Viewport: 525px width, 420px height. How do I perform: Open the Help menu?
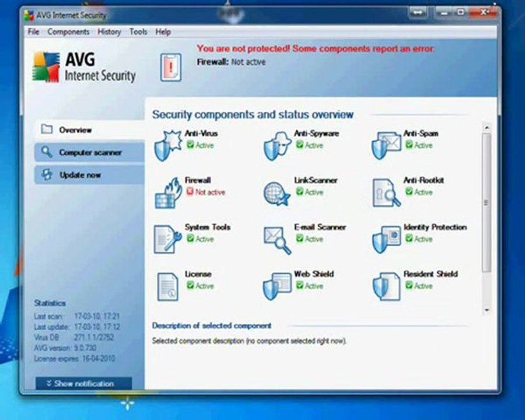163,32
